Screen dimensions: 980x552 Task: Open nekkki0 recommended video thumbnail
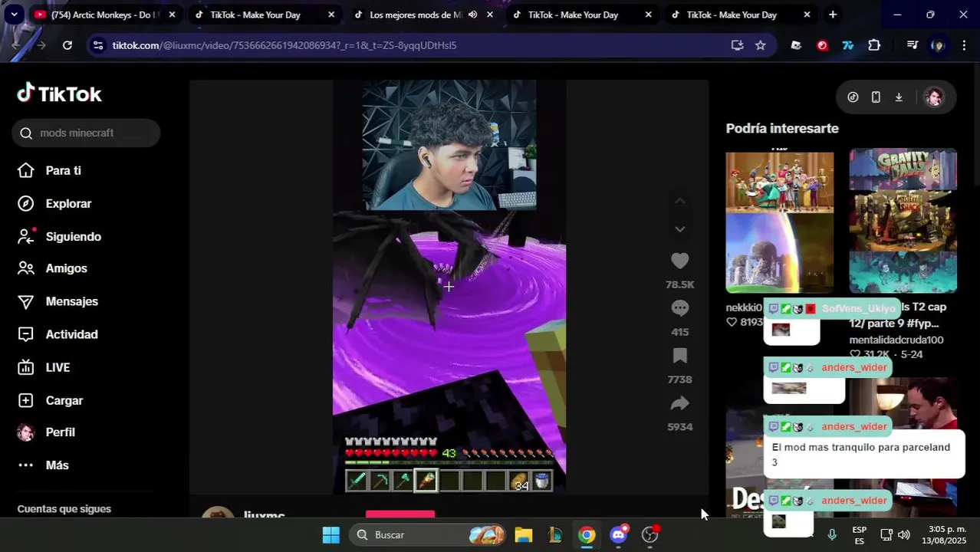pyautogui.click(x=779, y=222)
